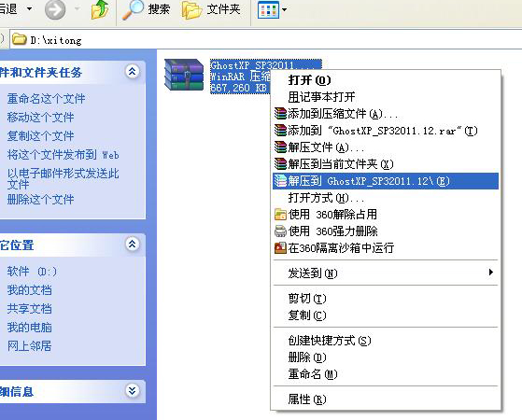Click 以电子邮件形式发送此文件 link
The image size is (522, 420).
pos(63,178)
